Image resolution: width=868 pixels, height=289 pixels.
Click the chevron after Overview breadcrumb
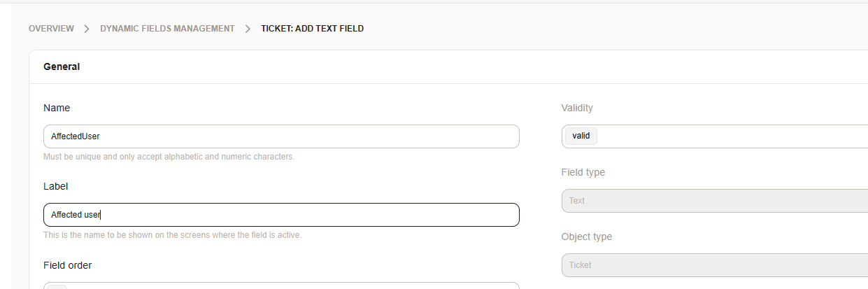87,29
